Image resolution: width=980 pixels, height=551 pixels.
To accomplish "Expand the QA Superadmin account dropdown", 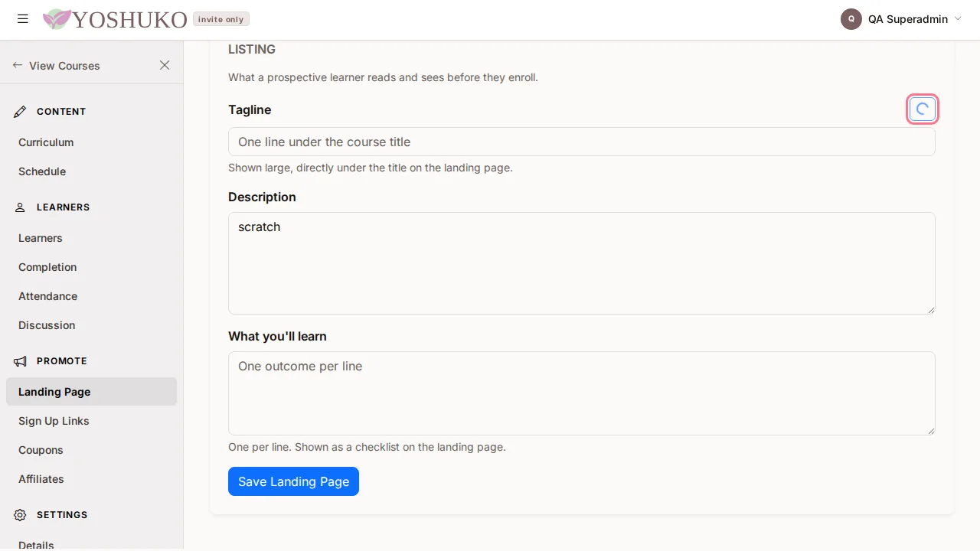I will (x=958, y=19).
